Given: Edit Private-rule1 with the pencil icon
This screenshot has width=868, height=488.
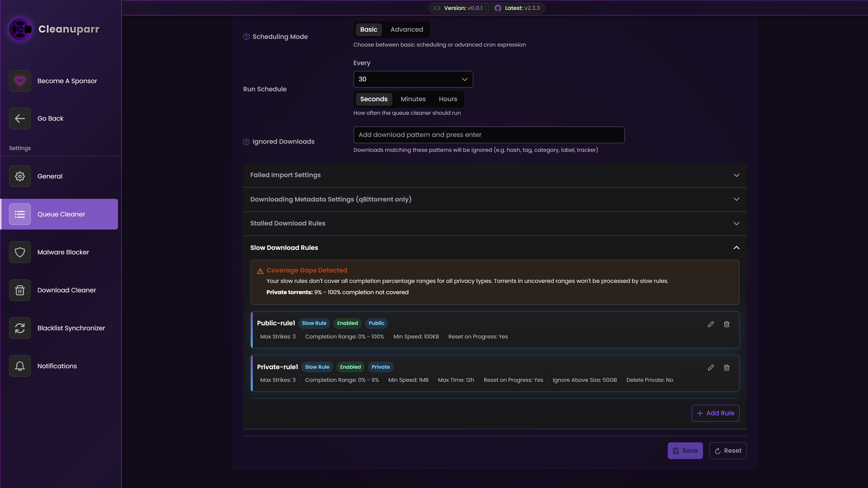Looking at the screenshot, I should click(x=711, y=367).
